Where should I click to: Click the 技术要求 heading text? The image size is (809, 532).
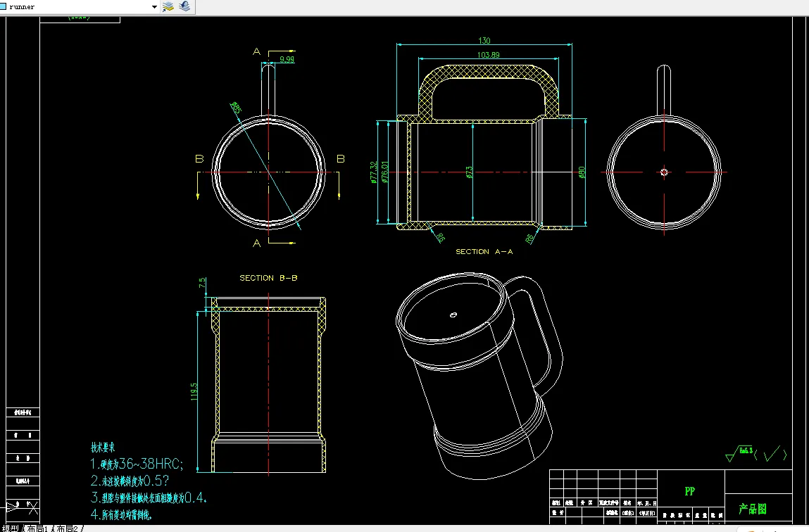click(x=103, y=448)
